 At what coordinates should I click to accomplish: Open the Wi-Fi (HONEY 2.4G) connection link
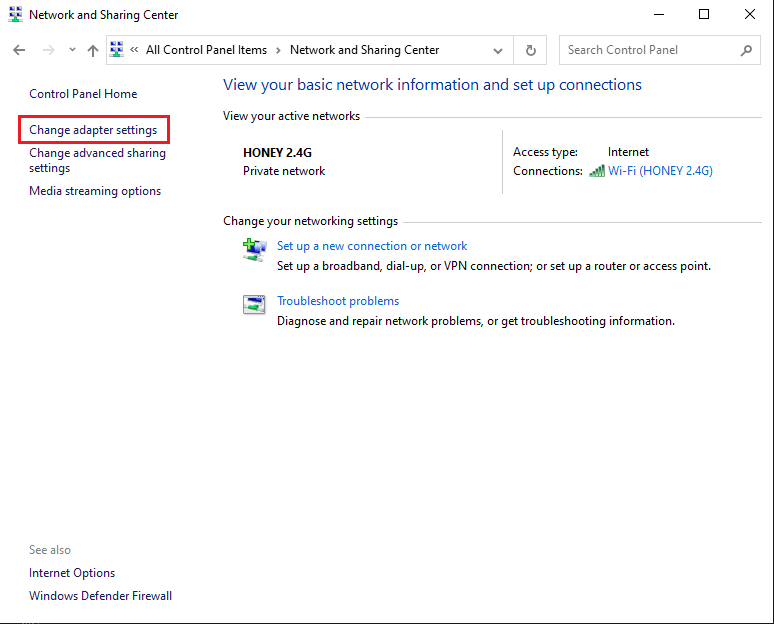coord(660,171)
